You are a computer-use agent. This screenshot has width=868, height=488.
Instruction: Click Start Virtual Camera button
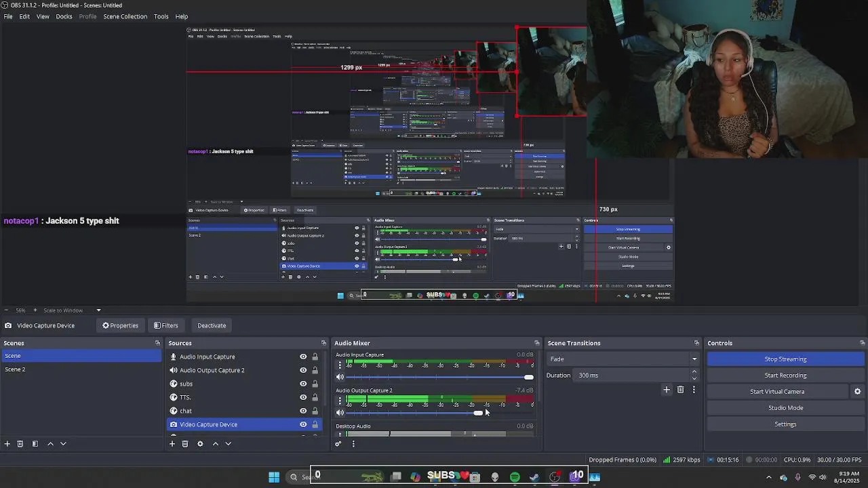tap(777, 392)
